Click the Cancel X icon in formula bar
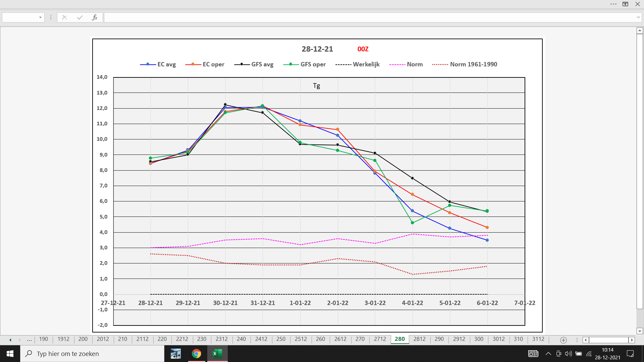This screenshot has width=644, height=362. tap(64, 17)
